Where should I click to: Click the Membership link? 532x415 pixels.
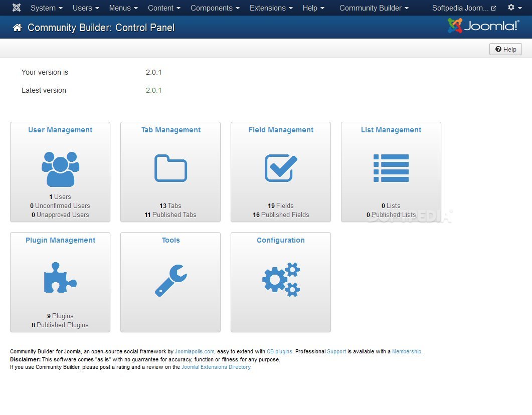point(407,352)
